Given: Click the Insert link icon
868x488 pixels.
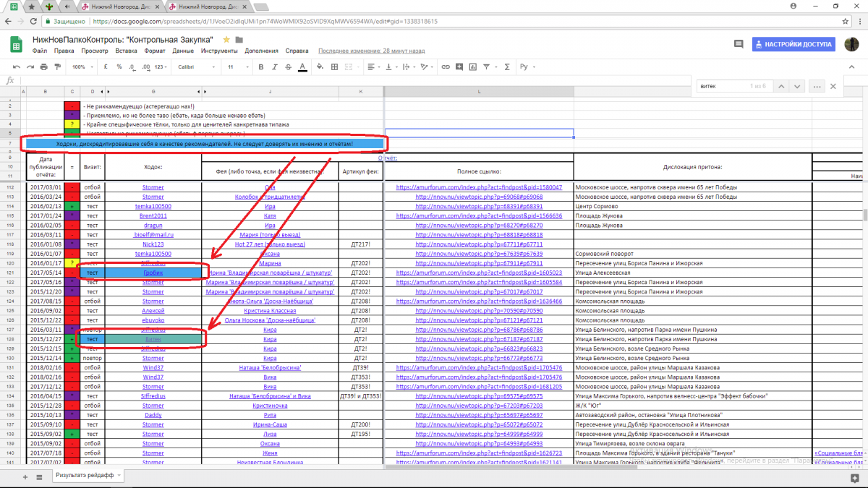Looking at the screenshot, I should 446,67.
